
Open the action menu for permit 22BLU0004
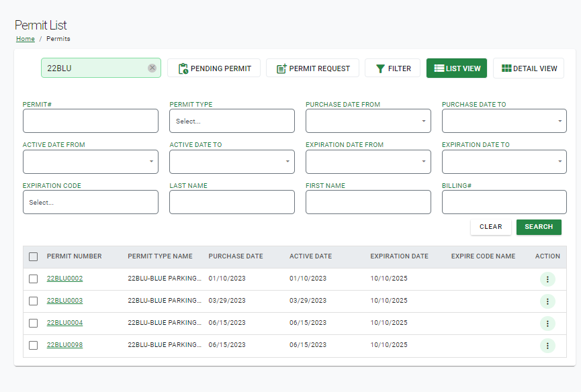tap(547, 324)
